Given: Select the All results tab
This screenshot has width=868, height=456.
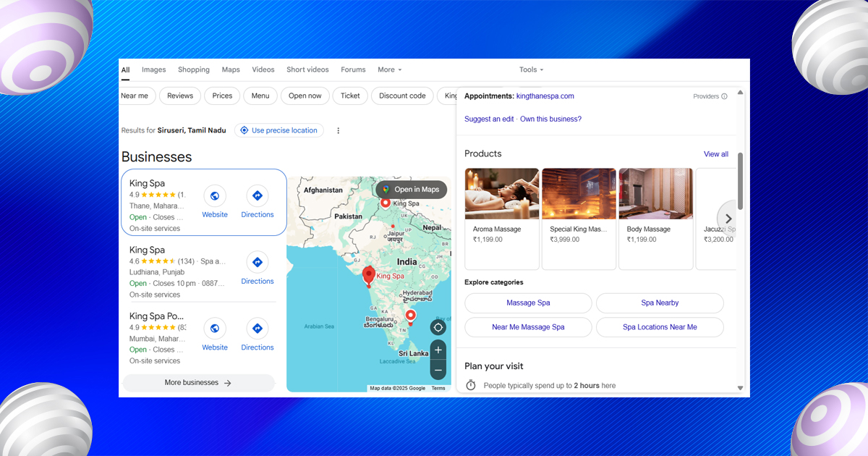Looking at the screenshot, I should click(125, 69).
